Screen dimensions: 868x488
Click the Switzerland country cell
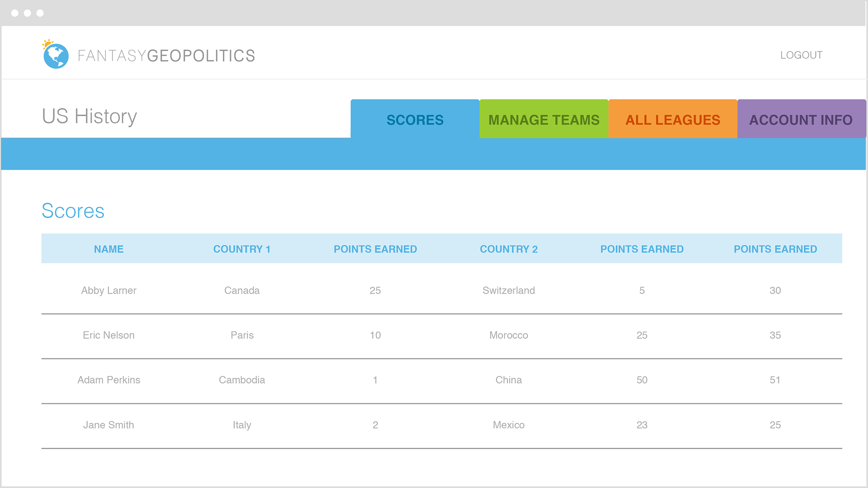pyautogui.click(x=509, y=291)
